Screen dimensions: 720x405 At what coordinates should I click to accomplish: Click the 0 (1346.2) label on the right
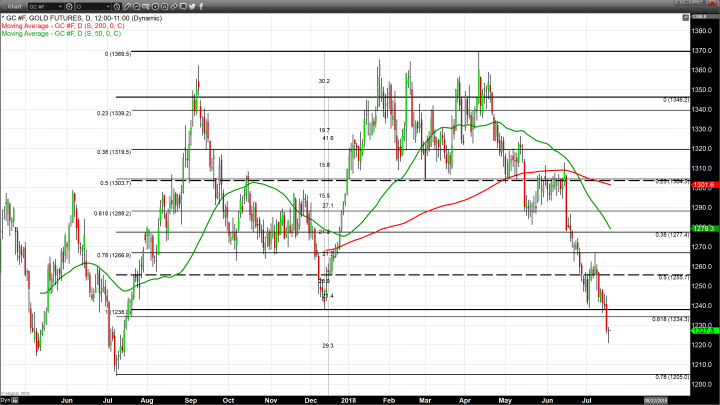pyautogui.click(x=676, y=100)
